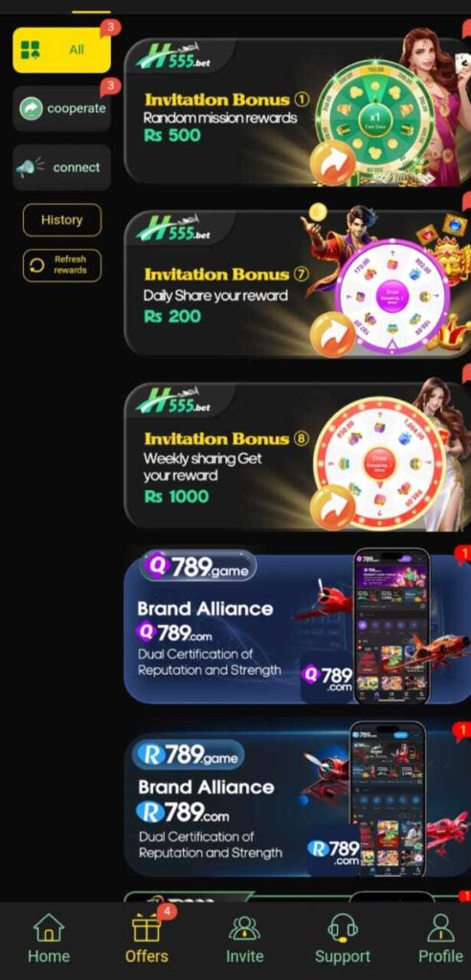Select the cooperate category filter
Screen dimensions: 471x980
pos(62,108)
